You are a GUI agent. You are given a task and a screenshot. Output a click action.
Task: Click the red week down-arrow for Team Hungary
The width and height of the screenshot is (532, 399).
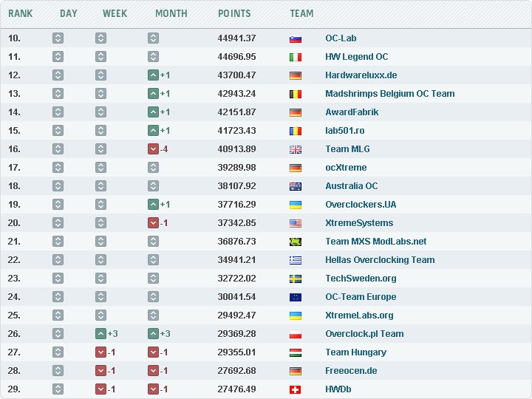click(100, 352)
